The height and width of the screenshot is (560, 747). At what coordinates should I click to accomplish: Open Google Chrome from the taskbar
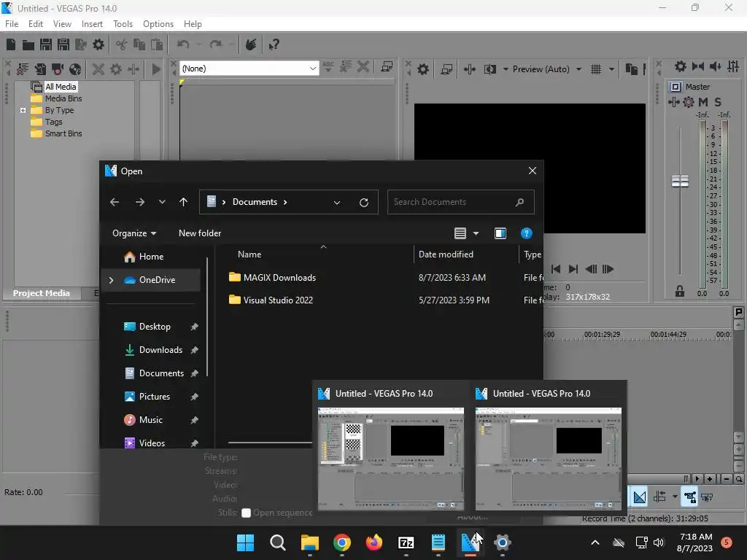[x=341, y=542]
